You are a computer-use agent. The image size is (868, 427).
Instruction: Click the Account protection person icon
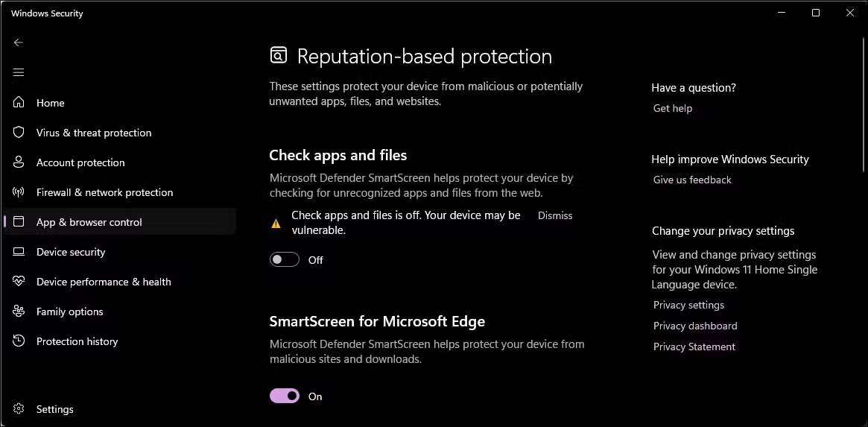[x=19, y=162]
